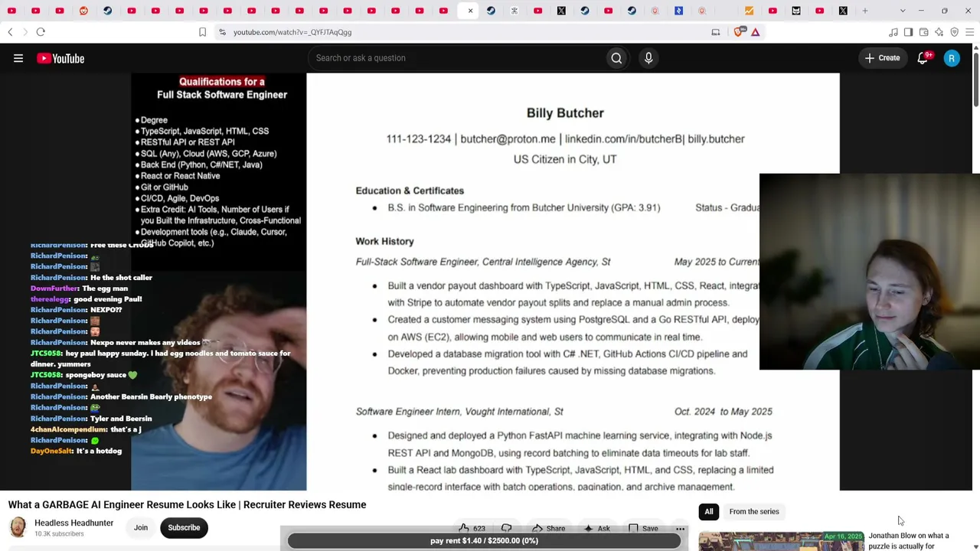Viewport: 980px width, 551px height.
Task: Go to the YouTube home logo
Action: 60,58
